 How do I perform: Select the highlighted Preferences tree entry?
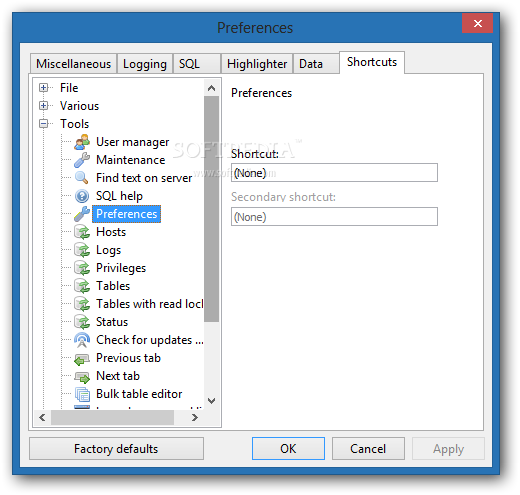127,214
